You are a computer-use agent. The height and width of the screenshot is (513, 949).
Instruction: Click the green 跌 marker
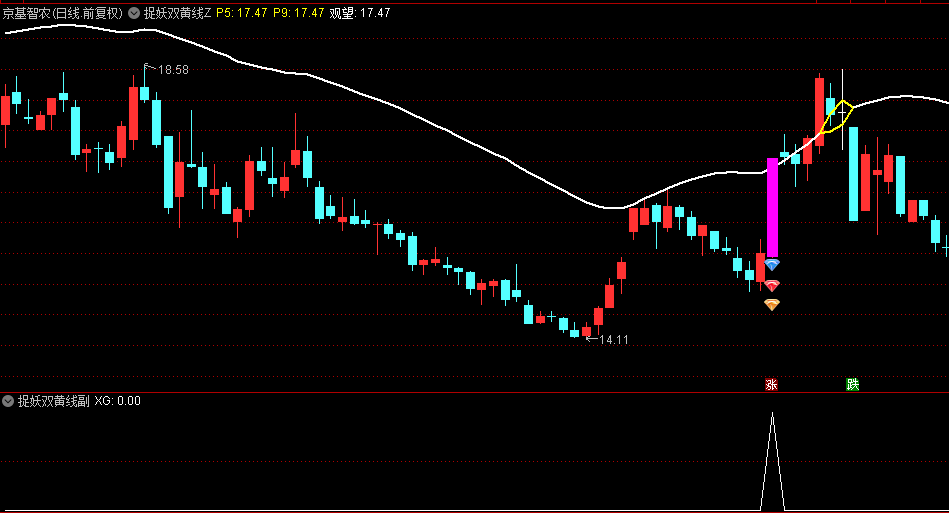852,384
